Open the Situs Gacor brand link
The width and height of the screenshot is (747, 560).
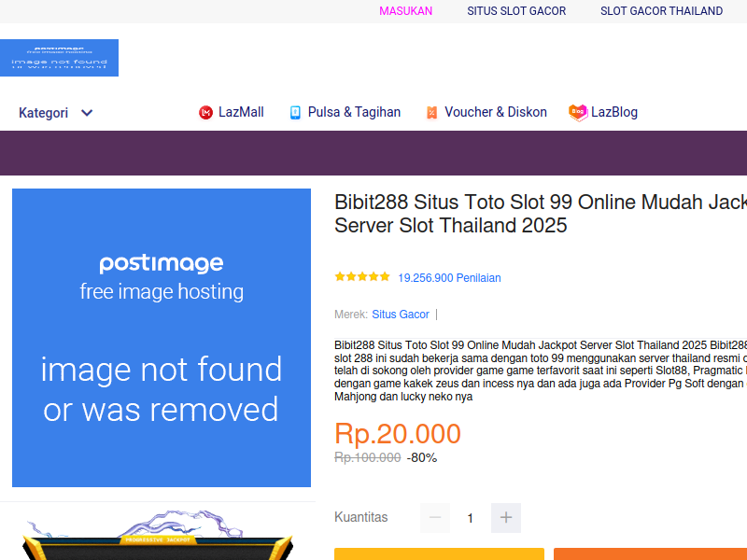401,315
